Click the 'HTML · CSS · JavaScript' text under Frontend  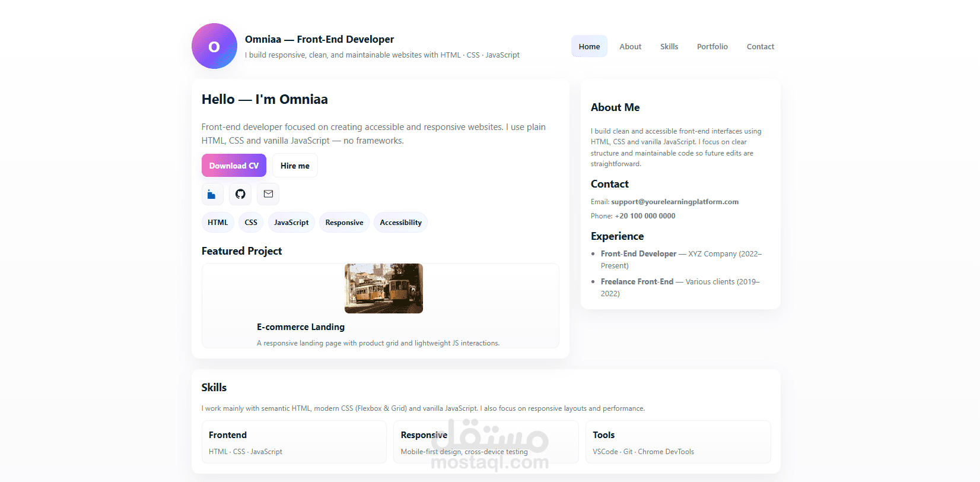(245, 452)
